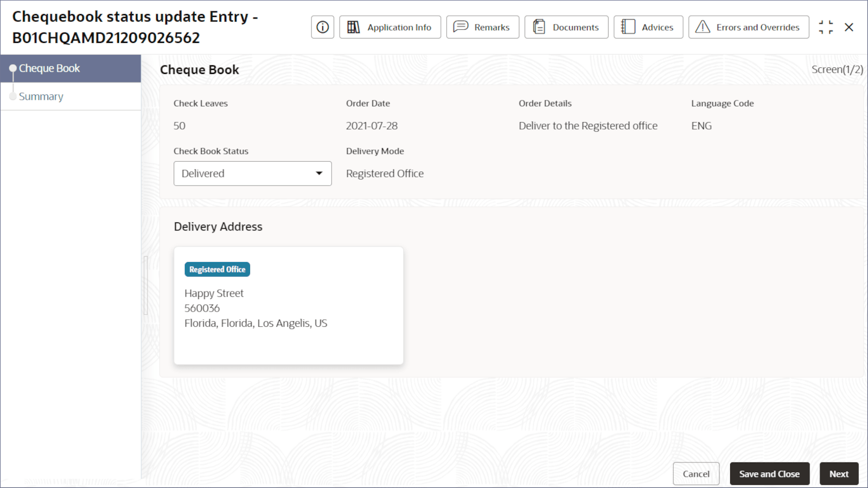
Task: Click the information (i) icon button
Action: (x=322, y=27)
